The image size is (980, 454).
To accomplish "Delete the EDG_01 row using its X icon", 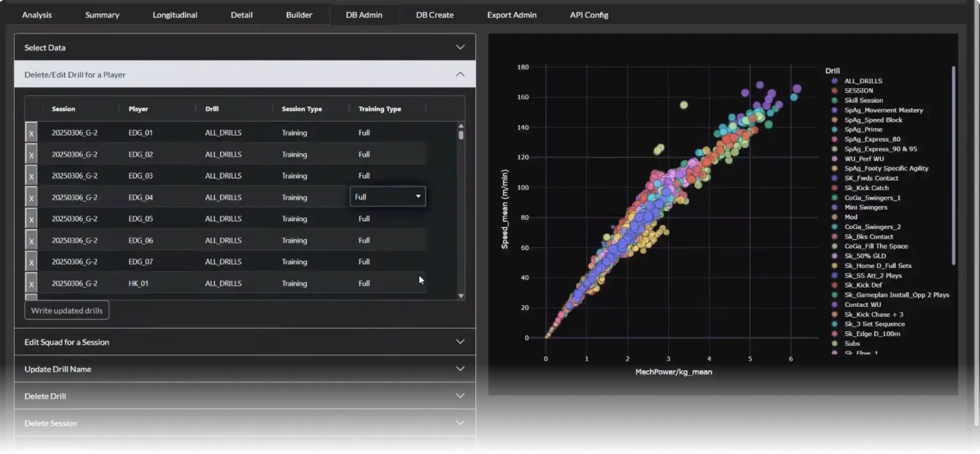I will pyautogui.click(x=31, y=132).
